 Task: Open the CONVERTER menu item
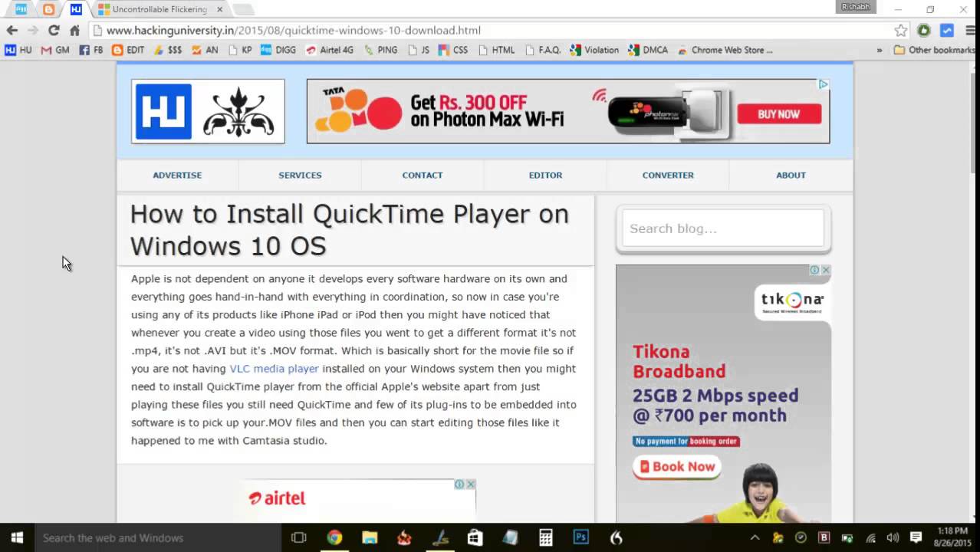click(x=668, y=175)
